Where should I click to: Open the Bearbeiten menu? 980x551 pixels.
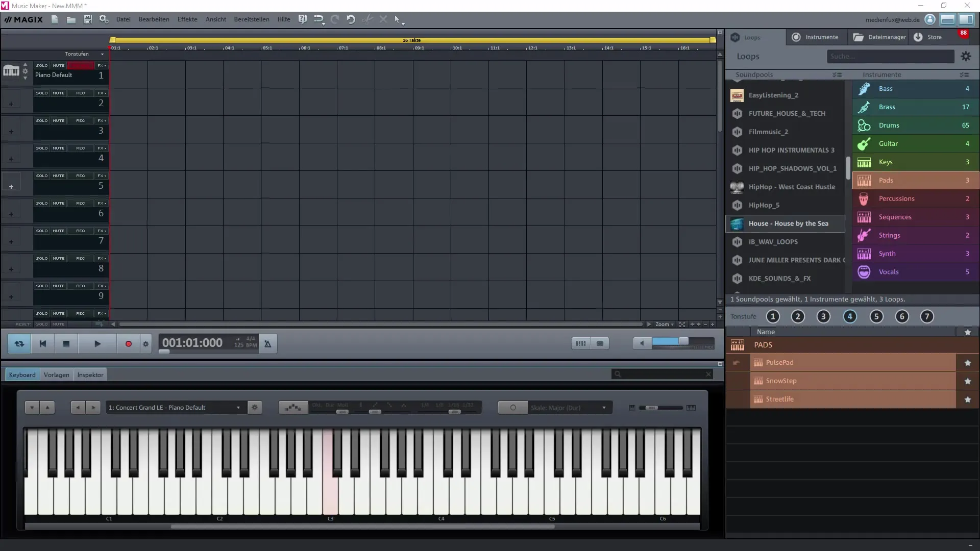pyautogui.click(x=154, y=19)
